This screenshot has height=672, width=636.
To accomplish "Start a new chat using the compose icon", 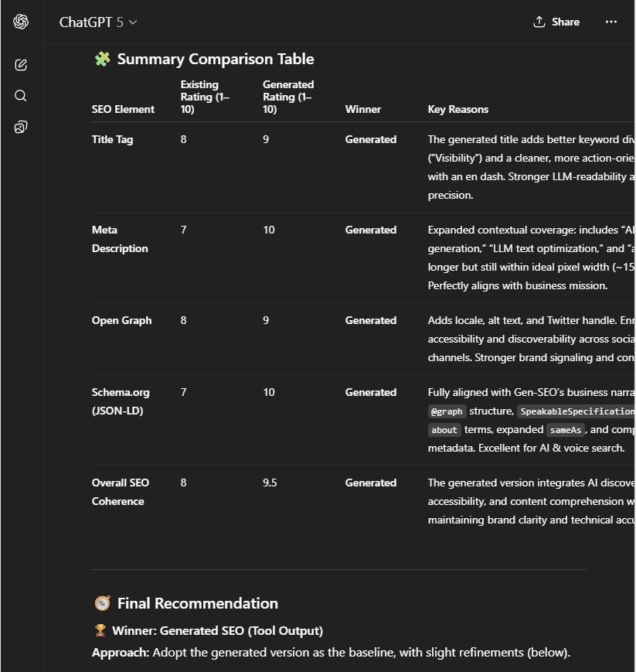I will 21,65.
